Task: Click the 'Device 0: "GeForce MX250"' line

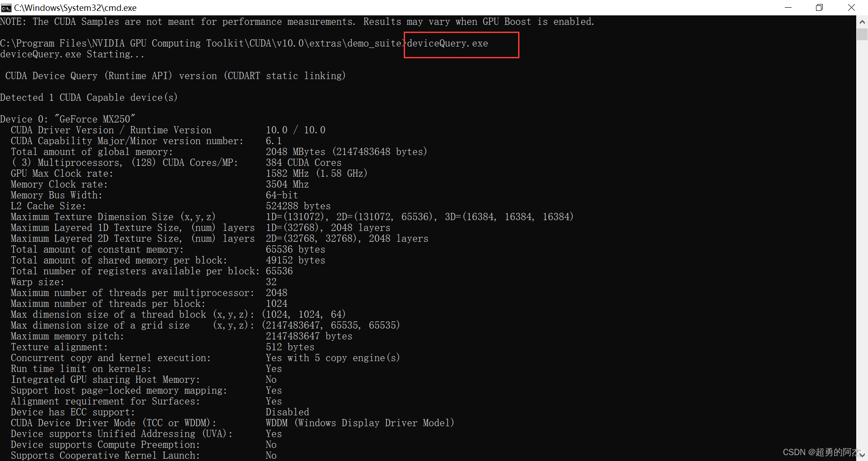Action: pyautogui.click(x=68, y=119)
